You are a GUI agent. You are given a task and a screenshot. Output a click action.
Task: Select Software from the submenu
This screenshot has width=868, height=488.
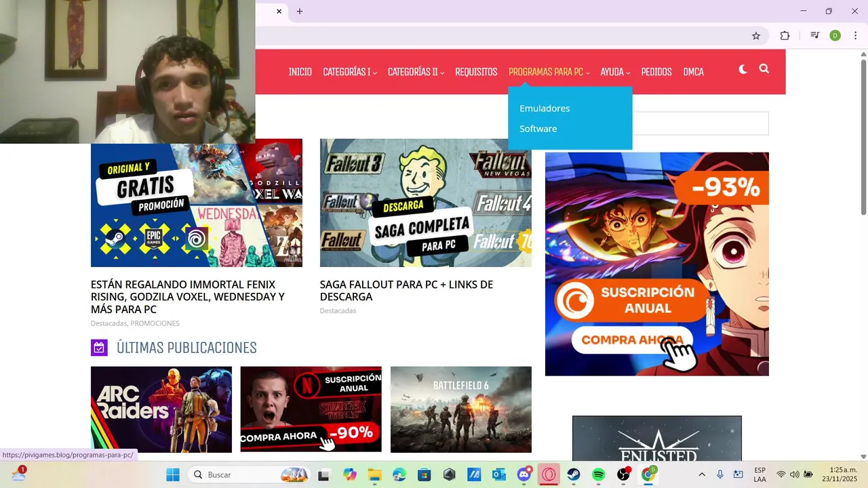tap(538, 129)
